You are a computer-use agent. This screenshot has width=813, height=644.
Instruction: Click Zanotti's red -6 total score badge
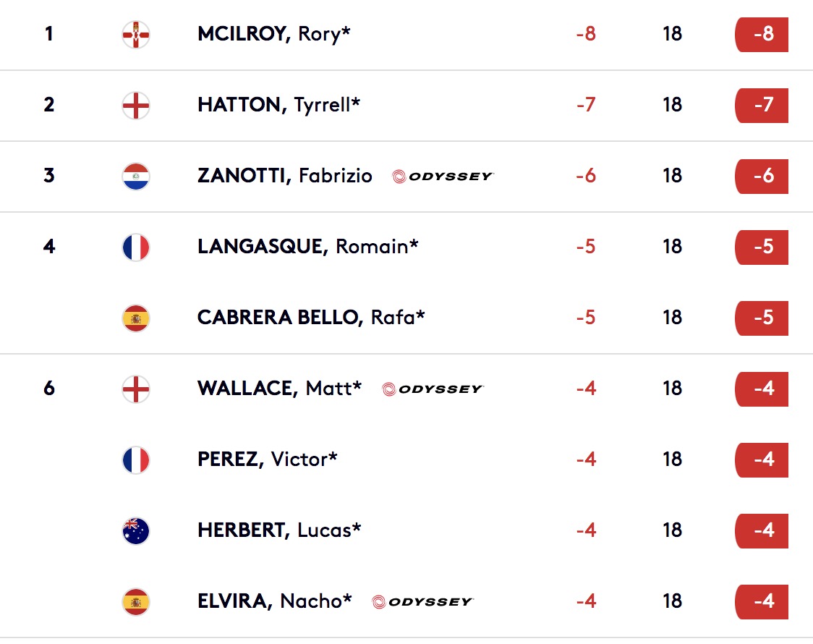coord(762,177)
